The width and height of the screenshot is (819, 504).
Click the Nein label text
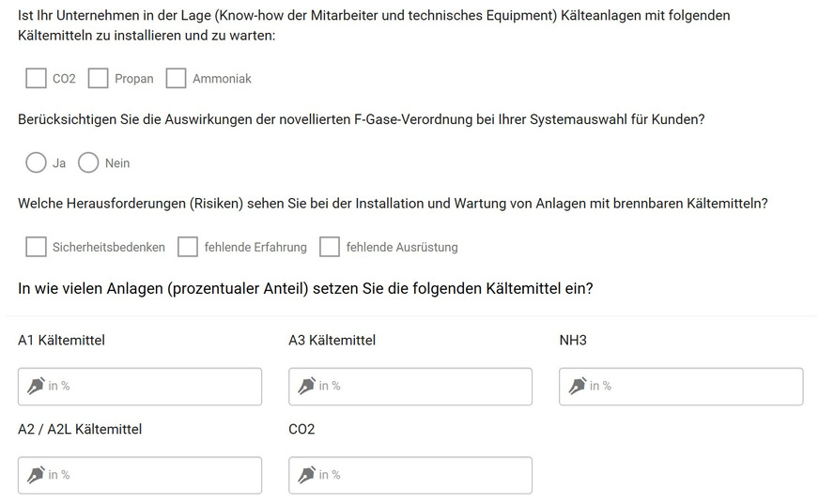coord(117,163)
